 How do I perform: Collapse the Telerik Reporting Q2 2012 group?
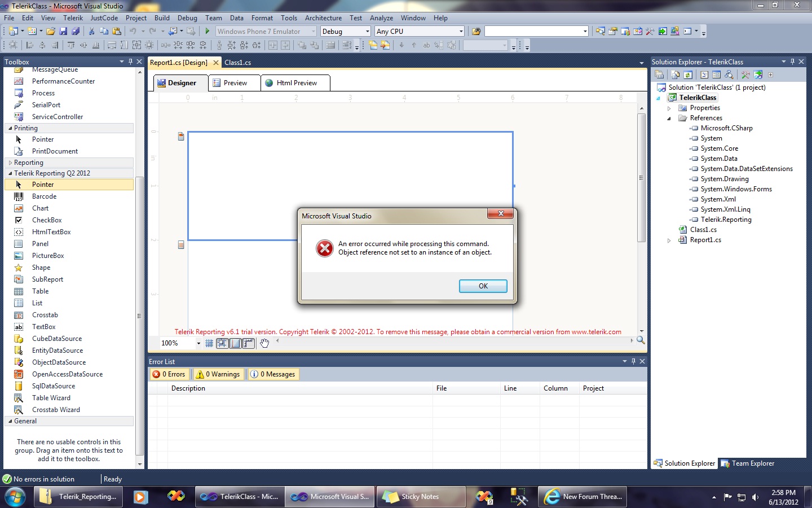point(10,173)
